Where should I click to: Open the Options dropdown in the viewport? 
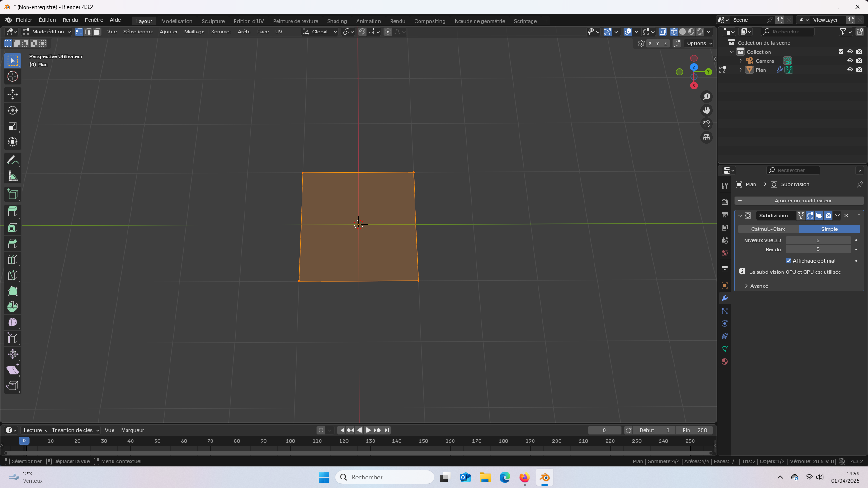699,43
